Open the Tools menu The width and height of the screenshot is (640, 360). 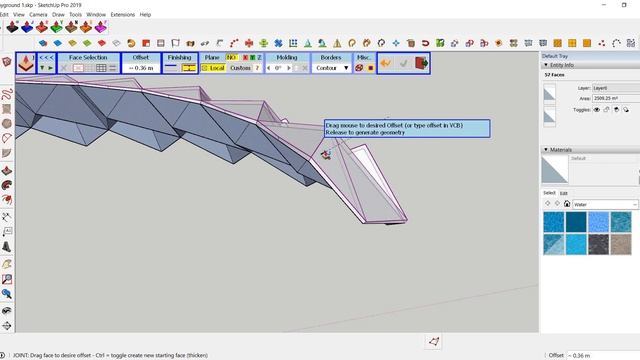76,14
